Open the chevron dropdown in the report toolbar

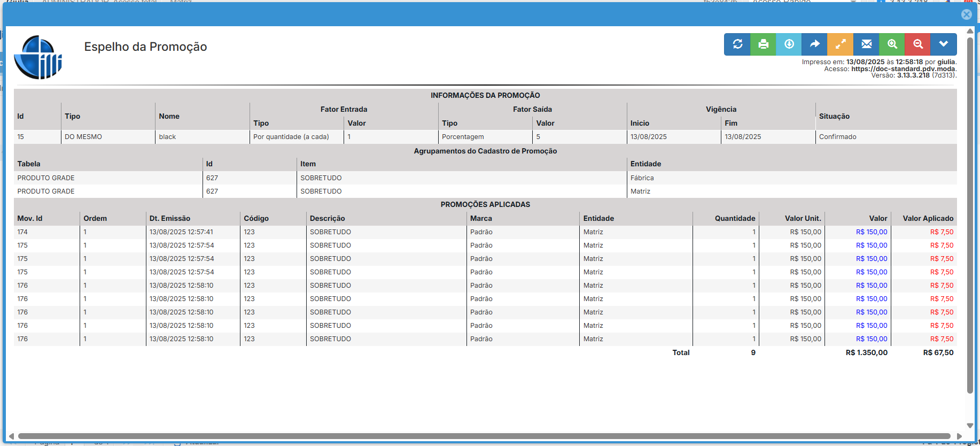coord(943,44)
